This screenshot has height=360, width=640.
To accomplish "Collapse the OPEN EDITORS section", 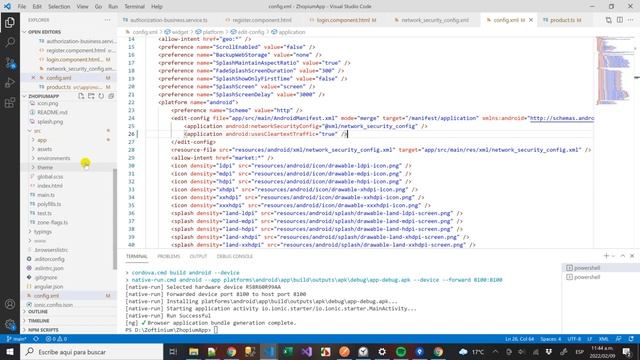I will coord(44,32).
